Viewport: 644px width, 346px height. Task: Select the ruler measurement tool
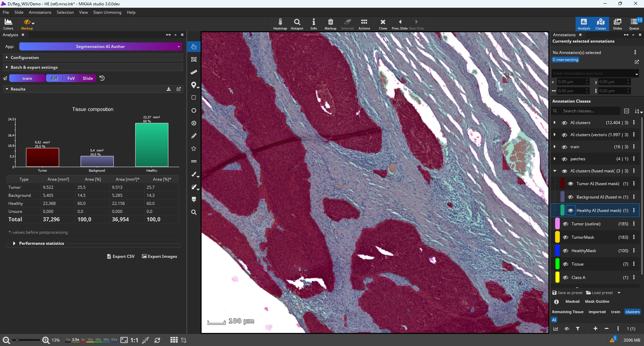tap(194, 72)
